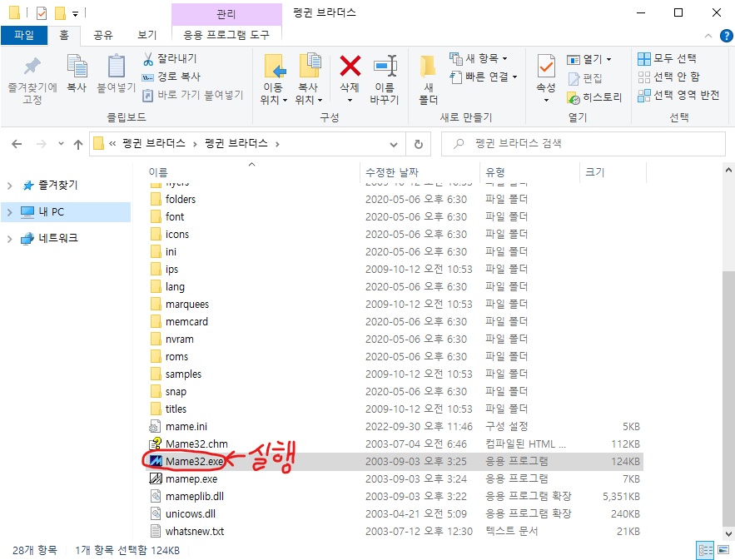Open Application Tools (응용 프로그램 도구) tab
This screenshot has height=560, width=735.
(226, 35)
